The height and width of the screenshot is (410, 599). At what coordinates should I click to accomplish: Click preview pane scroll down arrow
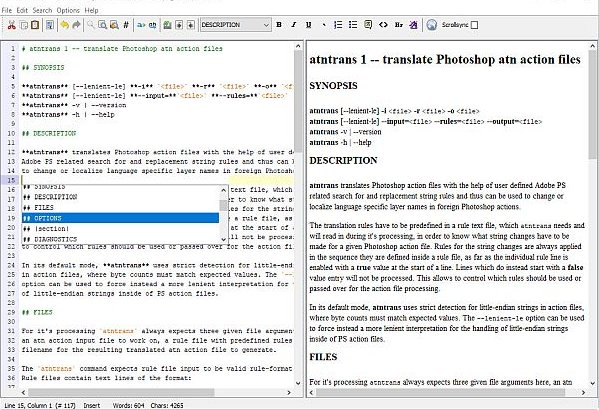coord(593,383)
